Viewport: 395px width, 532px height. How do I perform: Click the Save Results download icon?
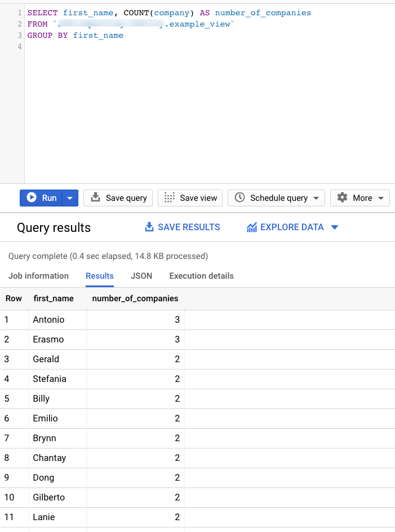coord(149,227)
